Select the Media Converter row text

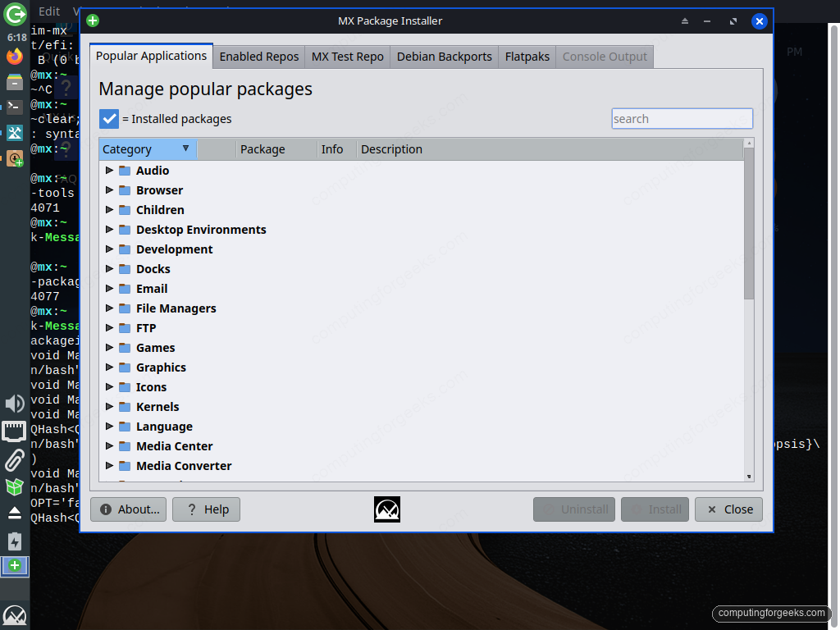click(x=184, y=466)
